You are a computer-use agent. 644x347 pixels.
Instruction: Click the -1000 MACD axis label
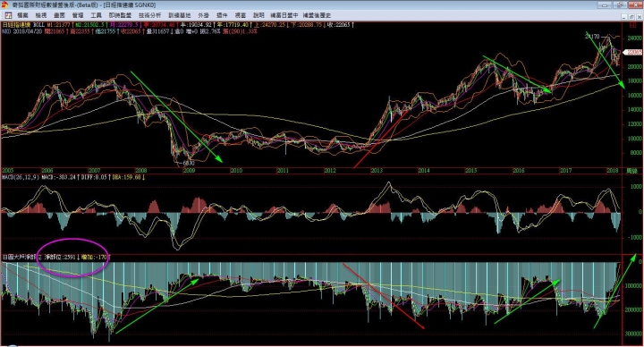[635, 237]
